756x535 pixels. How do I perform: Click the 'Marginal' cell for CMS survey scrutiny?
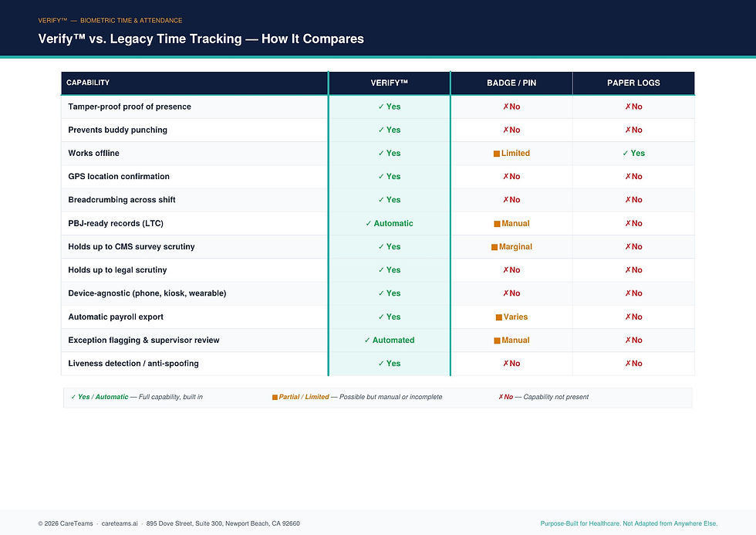coord(511,246)
